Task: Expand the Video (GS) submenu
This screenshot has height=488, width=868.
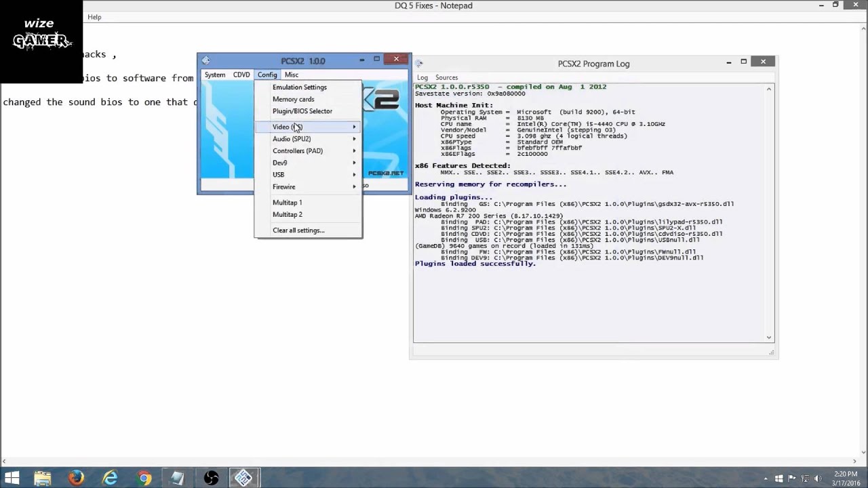Action: coord(309,127)
